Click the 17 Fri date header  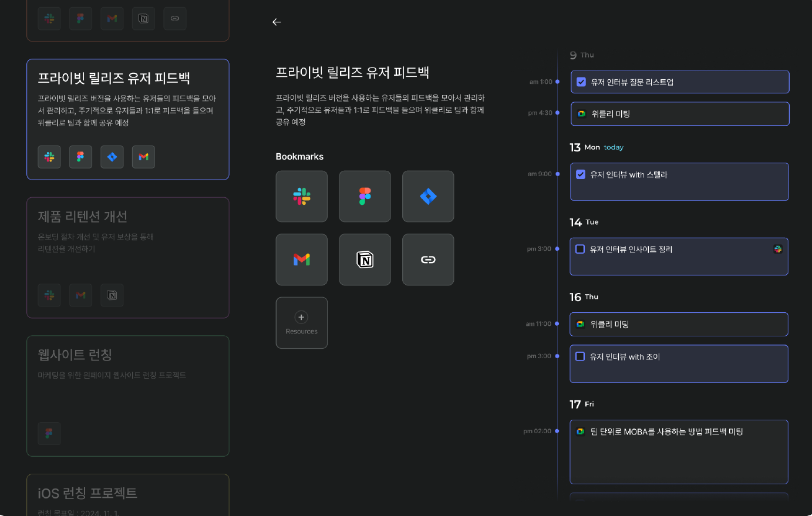(x=582, y=404)
